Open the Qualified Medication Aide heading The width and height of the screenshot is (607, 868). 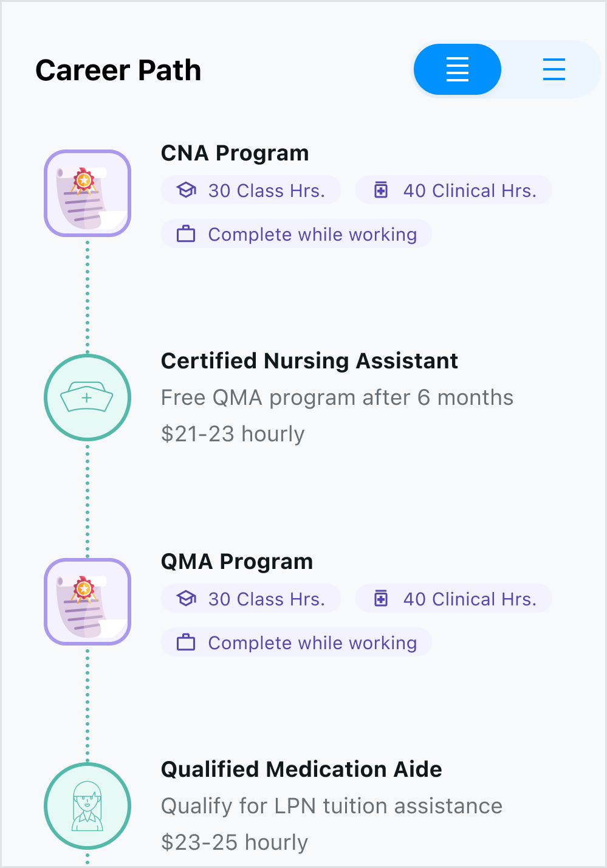pos(301,770)
